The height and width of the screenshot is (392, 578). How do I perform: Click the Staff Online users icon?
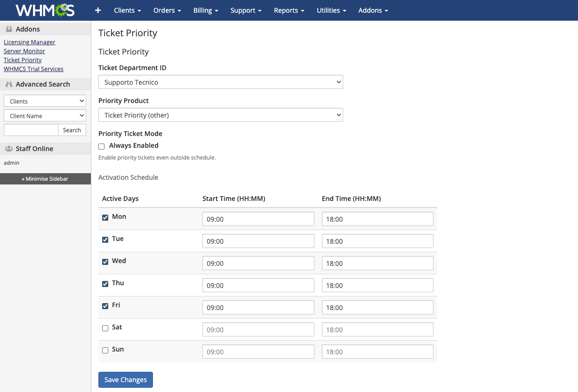[9, 149]
